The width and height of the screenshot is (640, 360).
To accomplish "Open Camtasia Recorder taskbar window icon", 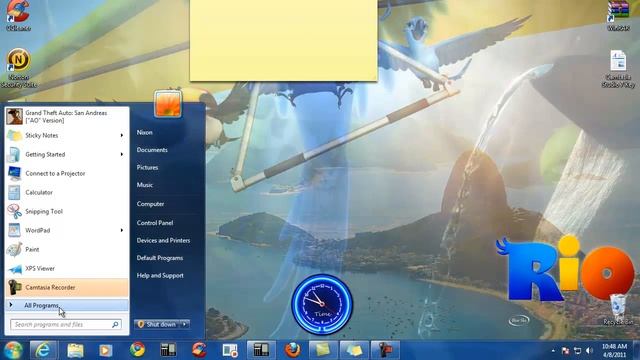I will 230,350.
